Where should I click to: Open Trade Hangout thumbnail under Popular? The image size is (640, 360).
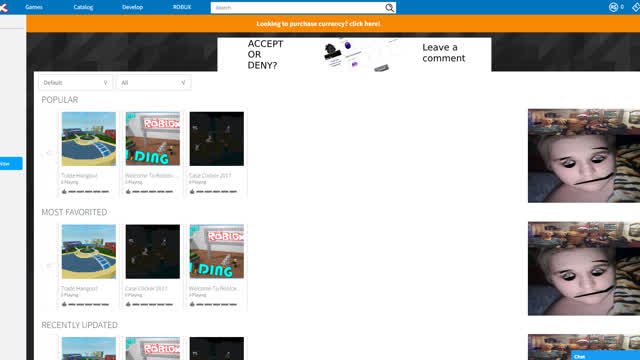pyautogui.click(x=89, y=139)
